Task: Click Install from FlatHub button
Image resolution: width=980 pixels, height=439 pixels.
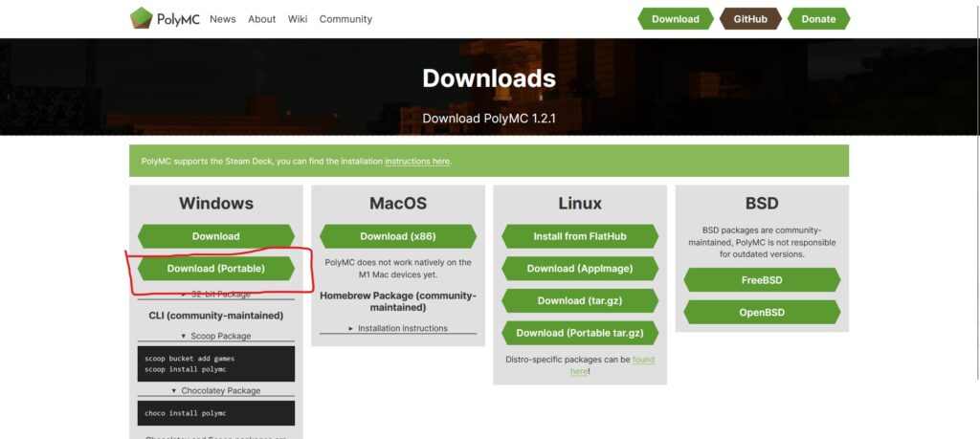Action: pyautogui.click(x=579, y=236)
